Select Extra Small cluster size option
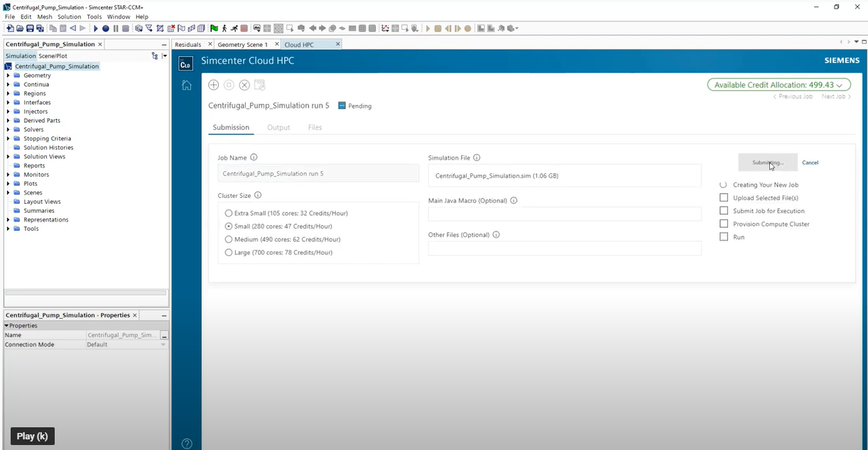 click(229, 213)
